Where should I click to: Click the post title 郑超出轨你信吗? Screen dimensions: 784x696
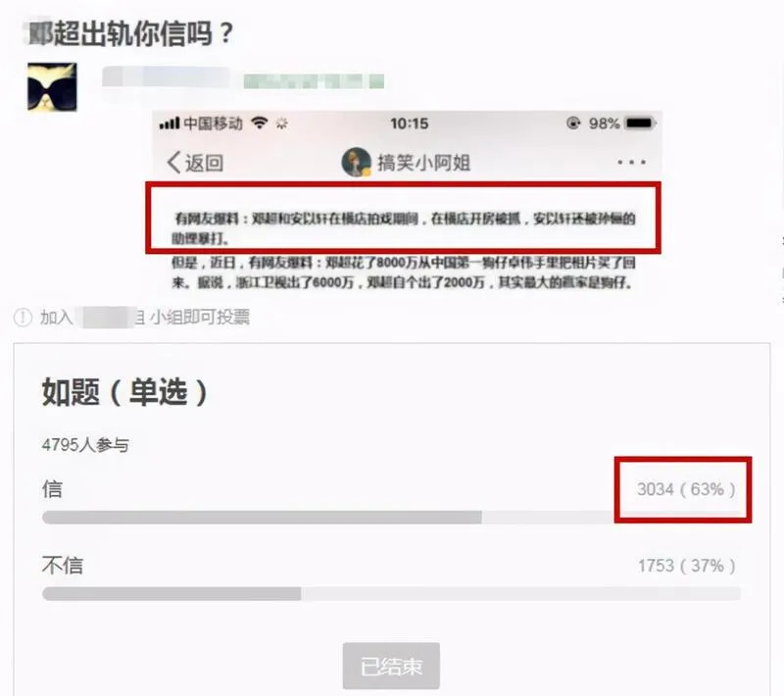[130, 33]
